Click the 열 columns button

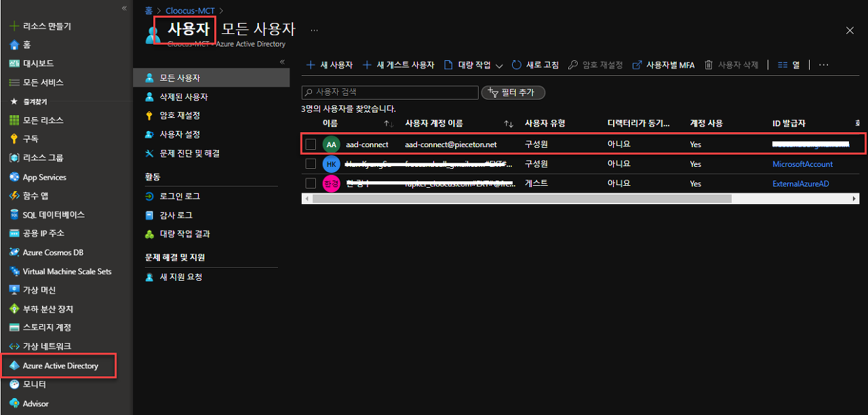pyautogui.click(x=789, y=65)
